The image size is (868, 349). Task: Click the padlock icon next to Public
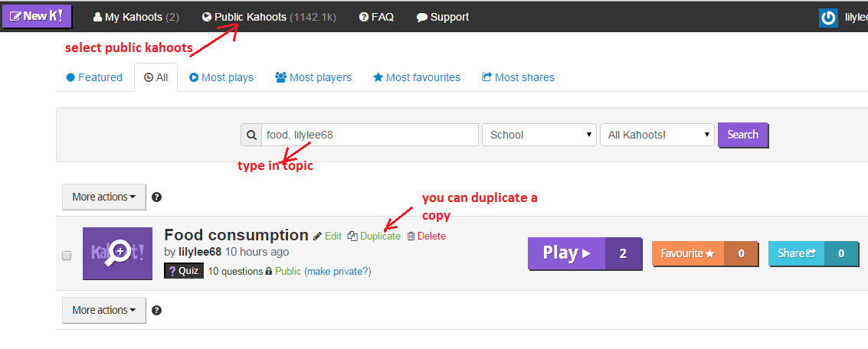click(x=268, y=272)
